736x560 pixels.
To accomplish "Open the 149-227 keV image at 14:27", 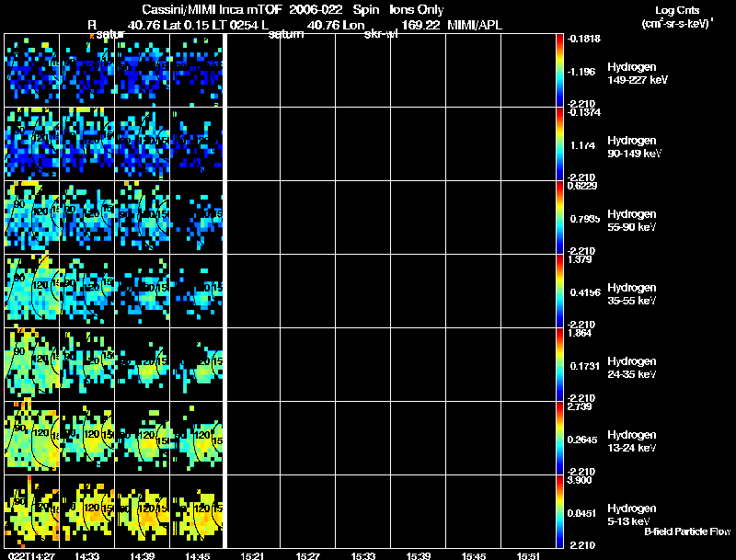I will (32, 70).
